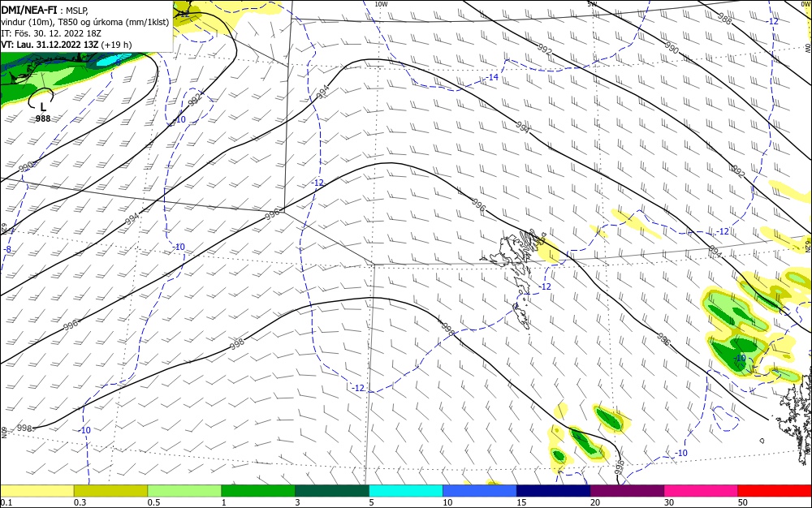Image resolution: width=812 pixels, height=508 pixels.
Task: Click the '15' legend scale number
Action: [521, 502]
